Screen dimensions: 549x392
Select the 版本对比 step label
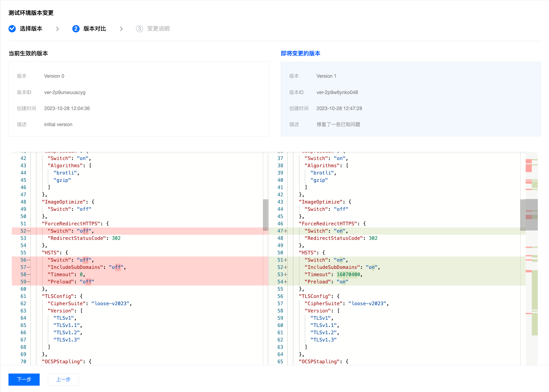[95, 29]
